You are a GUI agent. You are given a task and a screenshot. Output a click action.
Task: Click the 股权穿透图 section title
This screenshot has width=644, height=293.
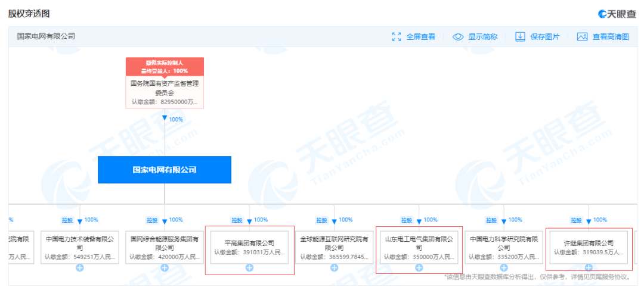point(29,13)
